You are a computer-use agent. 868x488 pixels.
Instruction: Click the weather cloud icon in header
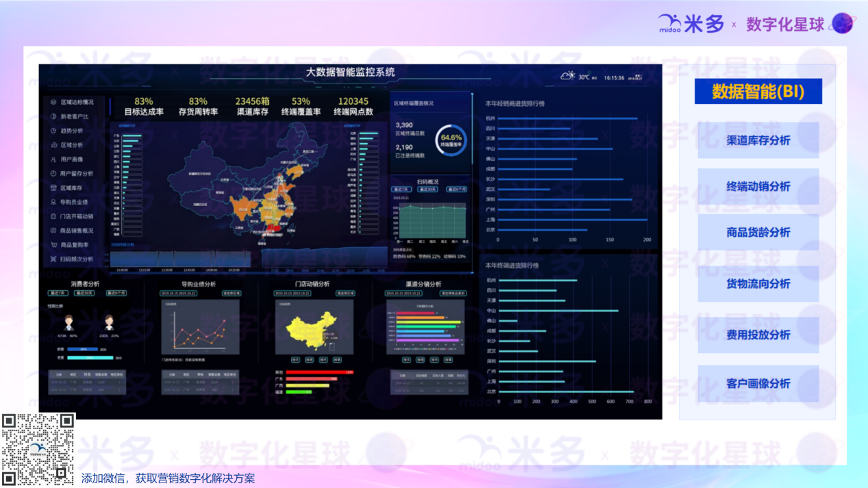pos(568,77)
